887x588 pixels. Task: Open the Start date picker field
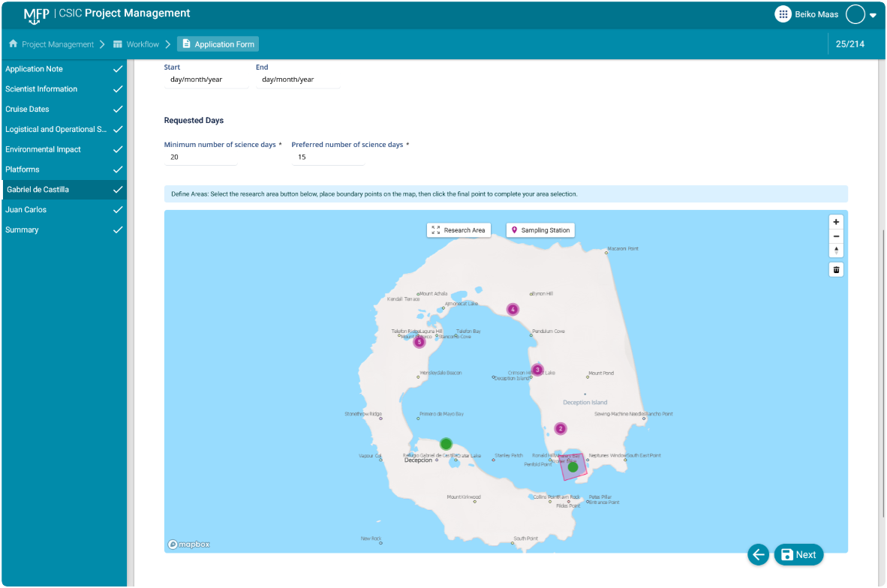point(206,79)
